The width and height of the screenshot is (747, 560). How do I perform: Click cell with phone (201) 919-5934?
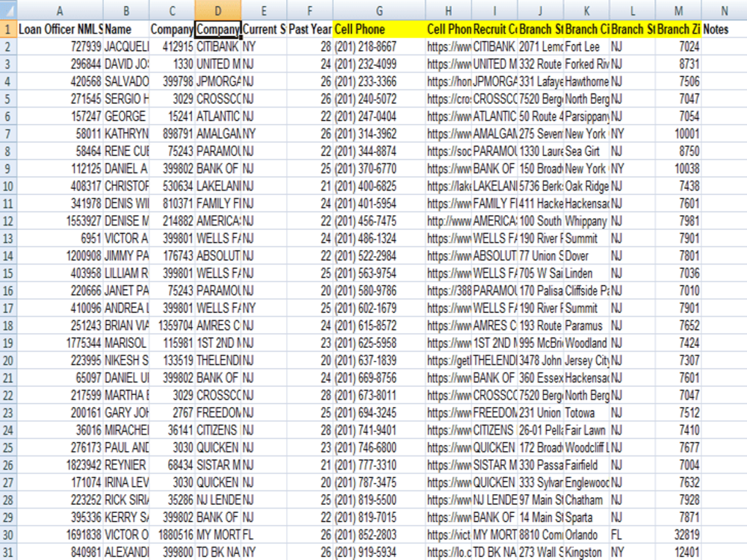coord(379,553)
